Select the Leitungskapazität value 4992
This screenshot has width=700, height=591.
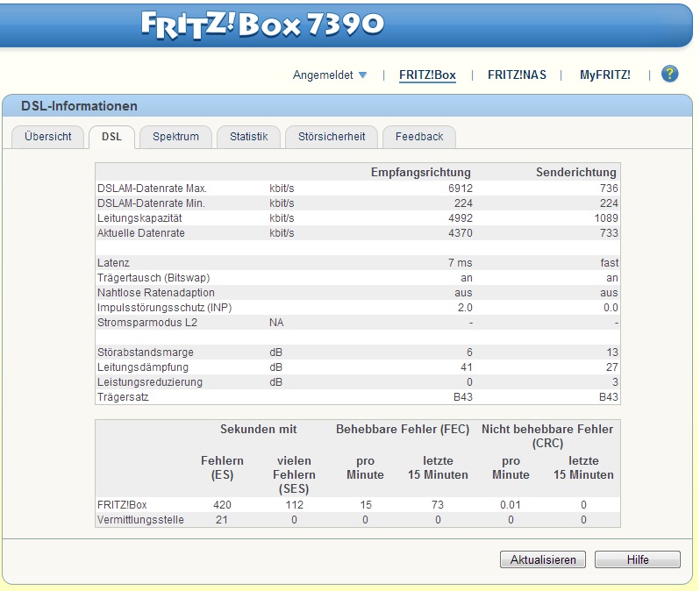[x=461, y=218]
